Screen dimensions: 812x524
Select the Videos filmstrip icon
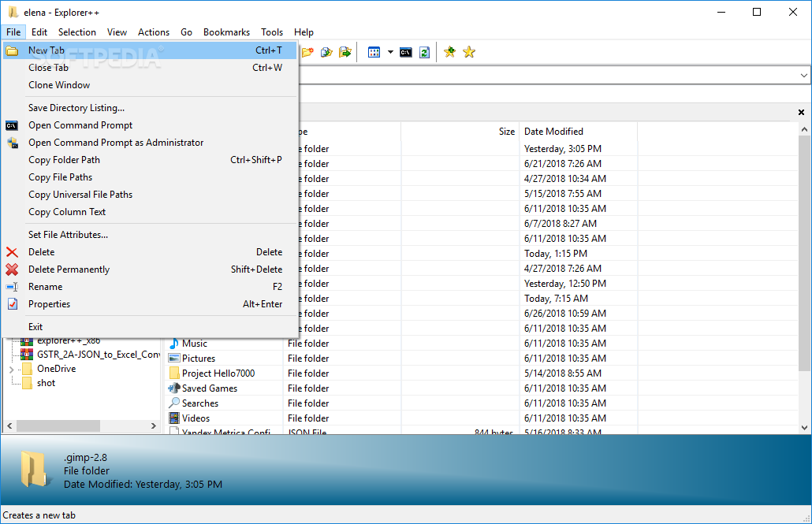[174, 418]
